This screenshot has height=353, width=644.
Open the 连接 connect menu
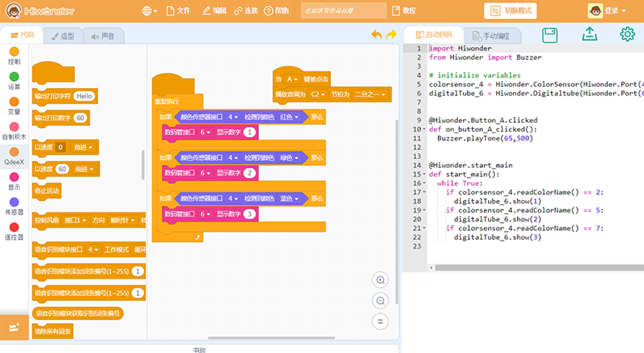click(246, 10)
